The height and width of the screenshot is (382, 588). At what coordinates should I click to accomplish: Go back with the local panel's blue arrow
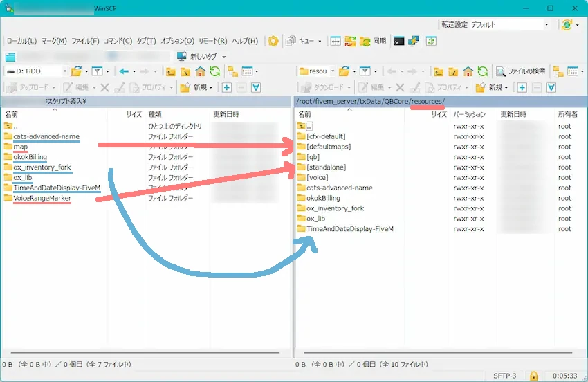click(124, 71)
